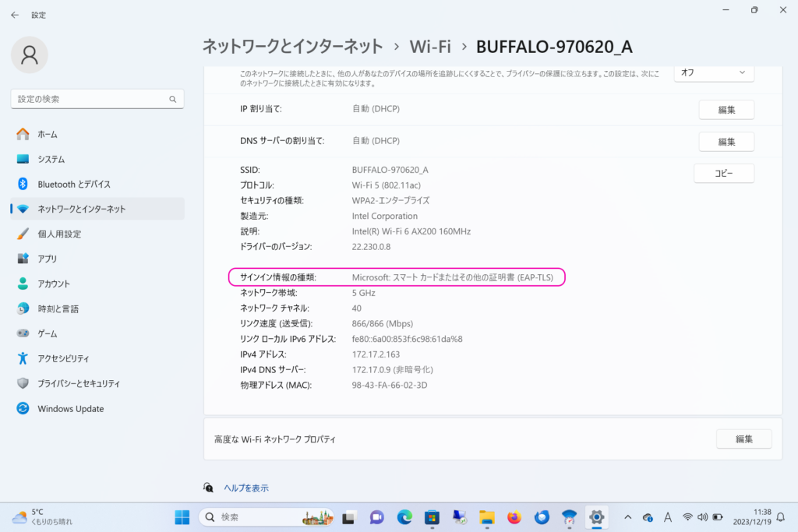Viewport: 798px width, 532px height.
Task: Focus the 設定の検索 search field
Action: pos(97,99)
